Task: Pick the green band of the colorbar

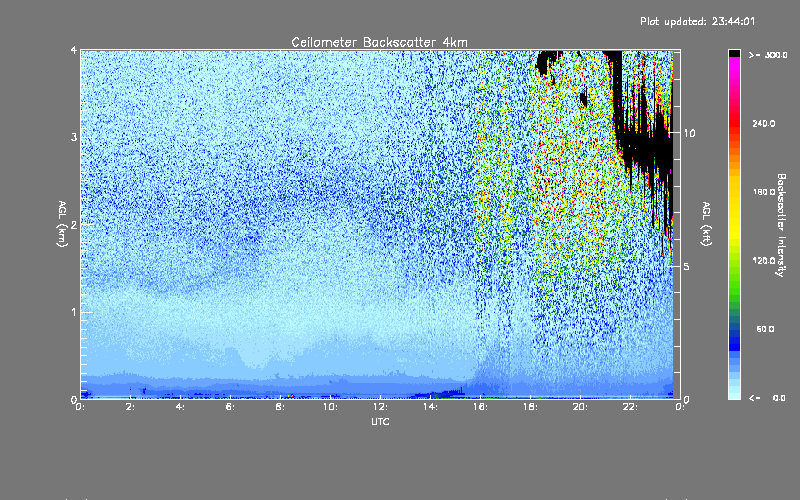Action: point(734,286)
